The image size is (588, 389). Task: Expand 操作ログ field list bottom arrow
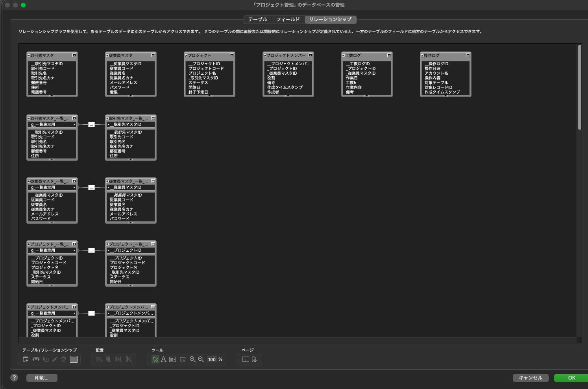coord(446,96)
